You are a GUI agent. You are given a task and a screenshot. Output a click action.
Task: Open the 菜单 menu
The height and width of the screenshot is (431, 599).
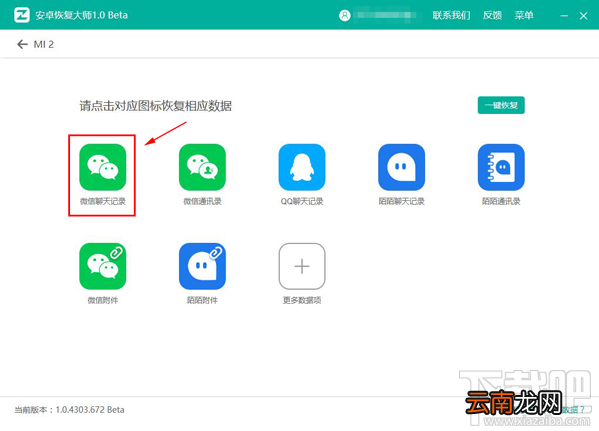(524, 15)
